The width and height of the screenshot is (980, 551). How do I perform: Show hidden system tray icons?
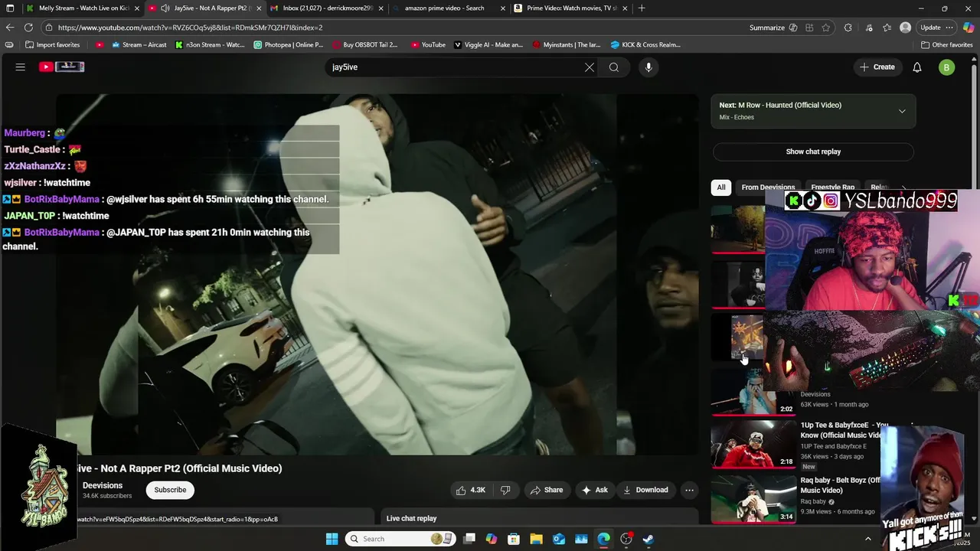(867, 539)
